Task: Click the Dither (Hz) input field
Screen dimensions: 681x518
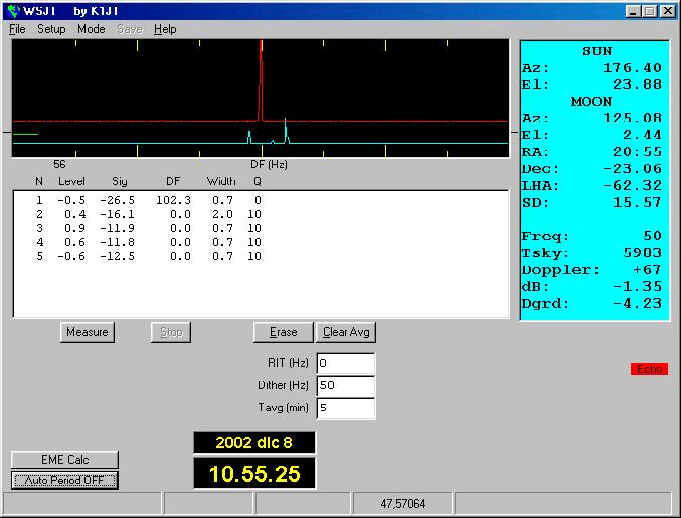Action: (345, 385)
